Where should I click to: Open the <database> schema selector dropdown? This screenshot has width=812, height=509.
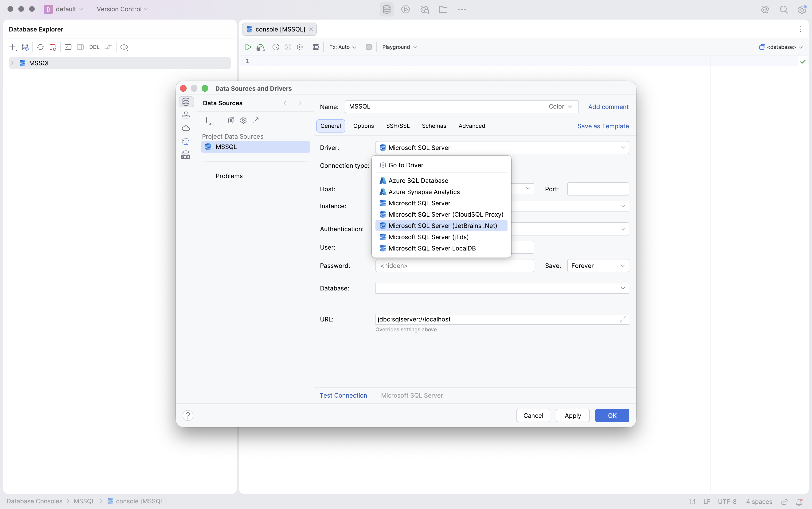(781, 47)
